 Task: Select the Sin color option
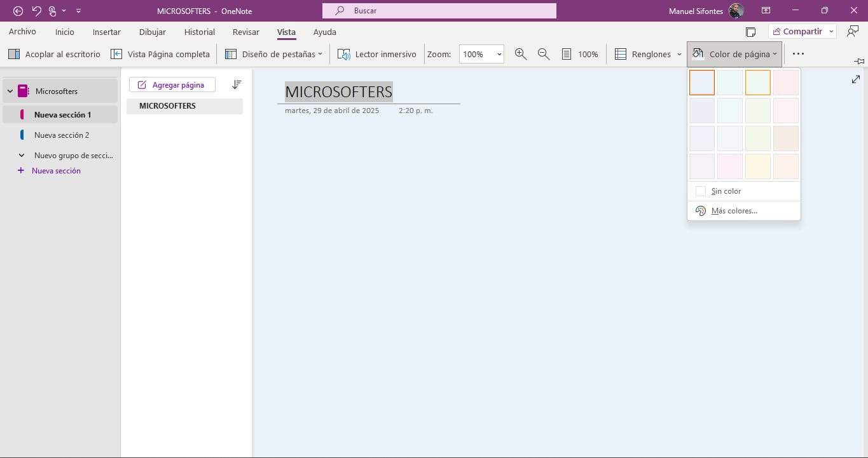click(726, 191)
